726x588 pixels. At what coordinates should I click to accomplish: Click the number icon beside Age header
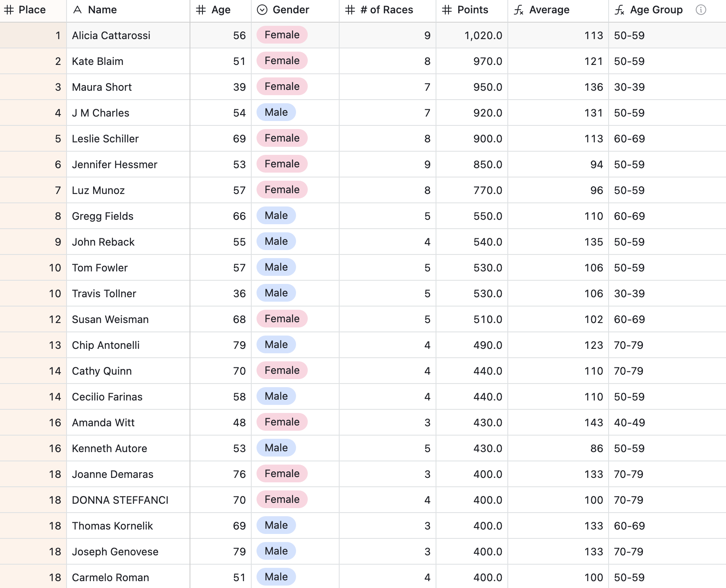tap(201, 10)
